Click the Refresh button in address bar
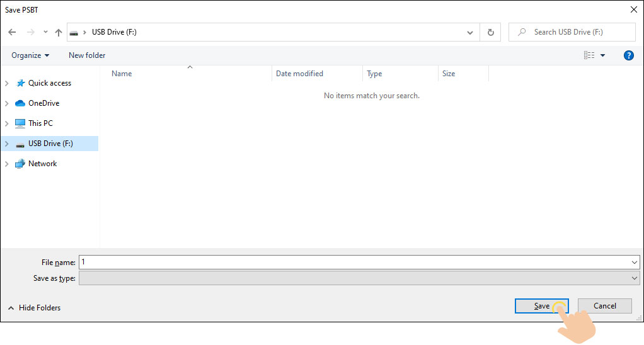Viewport: 644px width, 345px height. tap(490, 32)
